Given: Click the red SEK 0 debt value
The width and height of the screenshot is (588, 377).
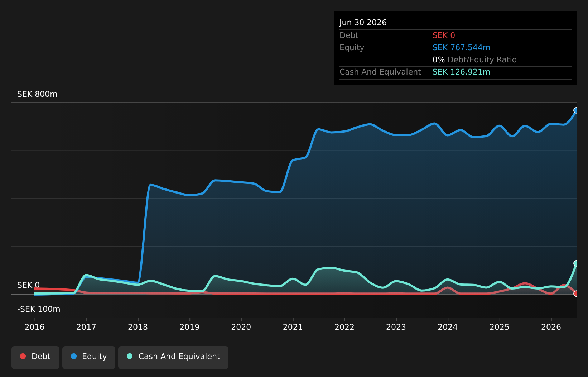Looking at the screenshot, I should tap(444, 35).
